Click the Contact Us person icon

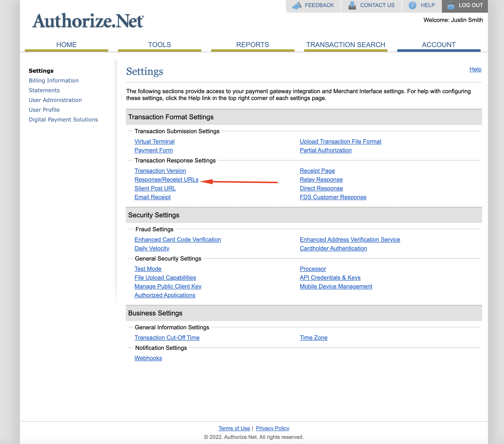pos(352,5)
